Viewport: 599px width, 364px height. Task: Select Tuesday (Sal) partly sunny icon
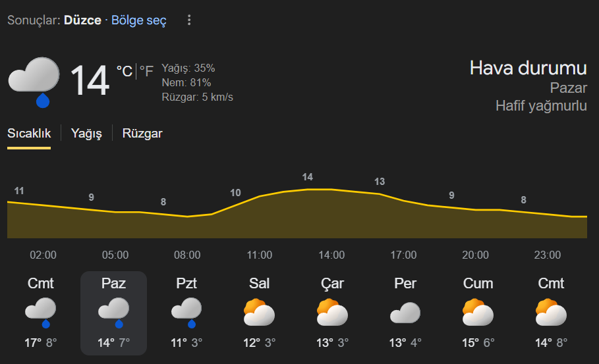(x=259, y=312)
